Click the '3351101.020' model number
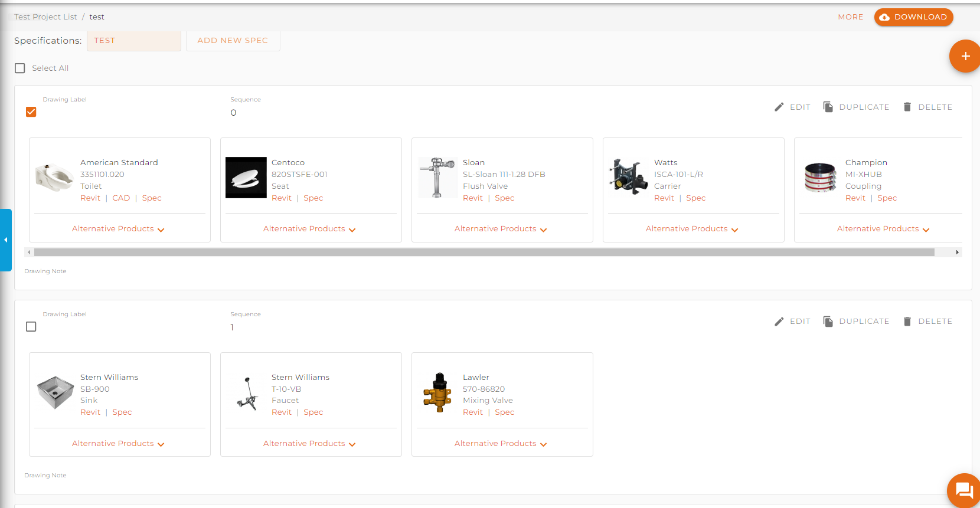This screenshot has width=980, height=508. 102,175
